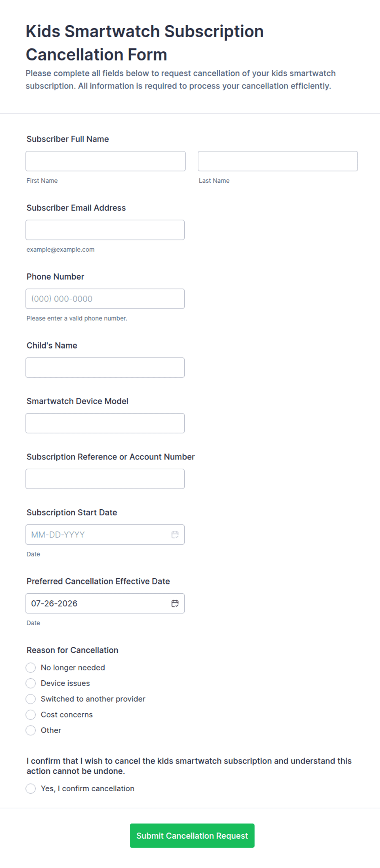The image size is (380, 868).
Task: Submit Cancellation Request button
Action: click(192, 836)
